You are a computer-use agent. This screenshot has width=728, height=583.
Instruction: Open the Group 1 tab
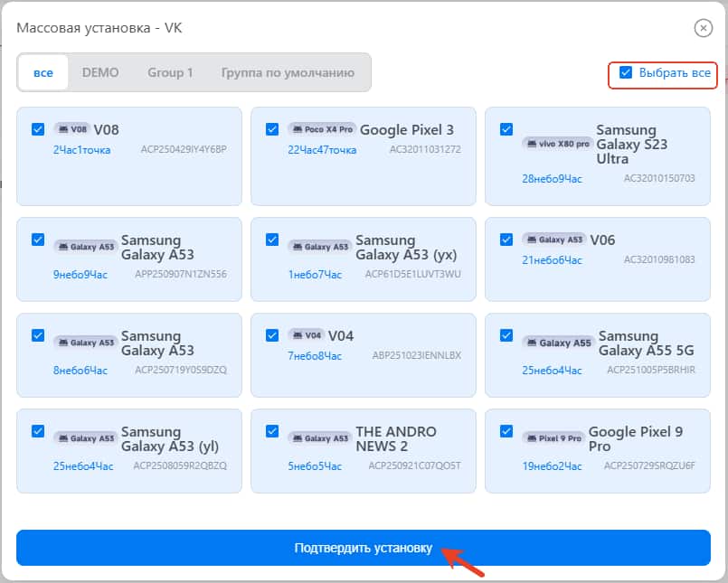pyautogui.click(x=170, y=72)
